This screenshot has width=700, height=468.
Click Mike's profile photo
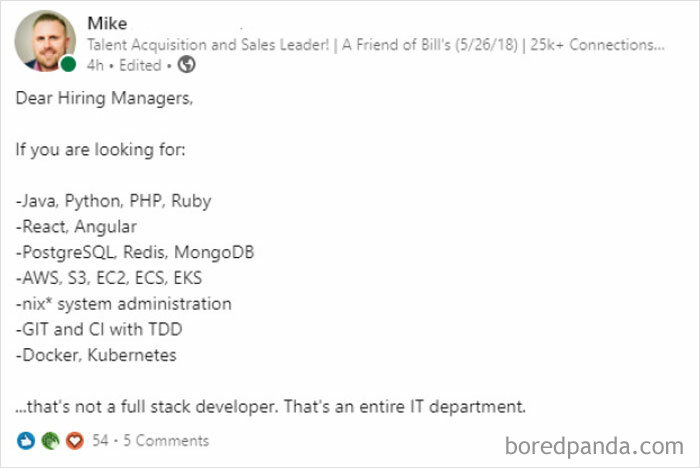[x=44, y=40]
